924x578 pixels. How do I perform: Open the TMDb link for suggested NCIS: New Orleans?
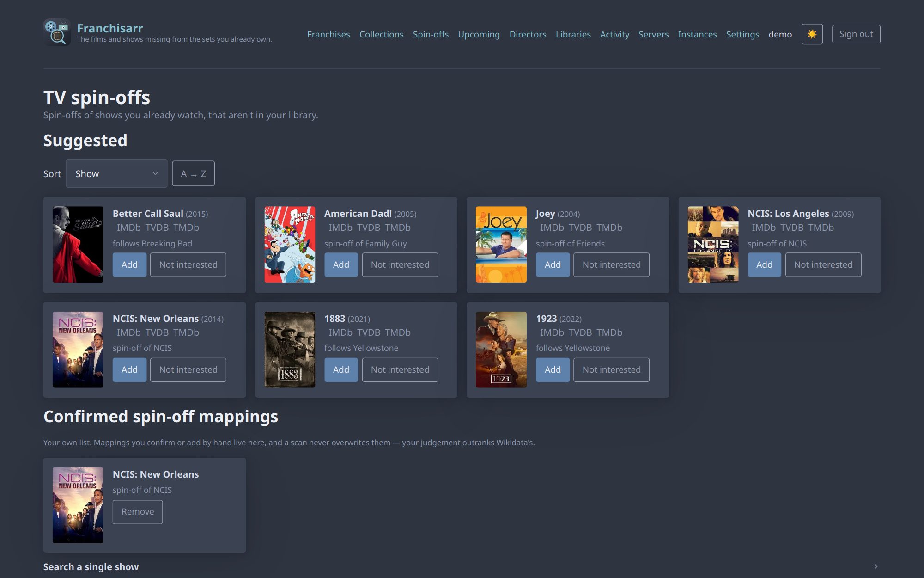[186, 332]
